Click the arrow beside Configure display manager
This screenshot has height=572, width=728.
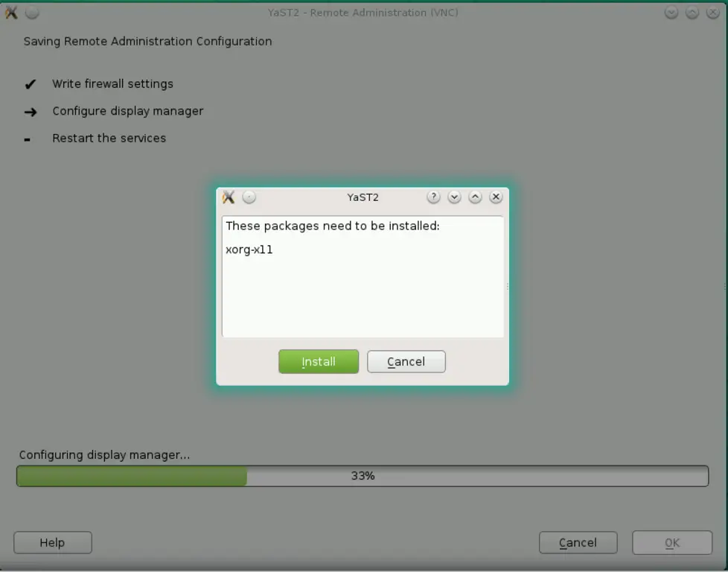coord(31,112)
